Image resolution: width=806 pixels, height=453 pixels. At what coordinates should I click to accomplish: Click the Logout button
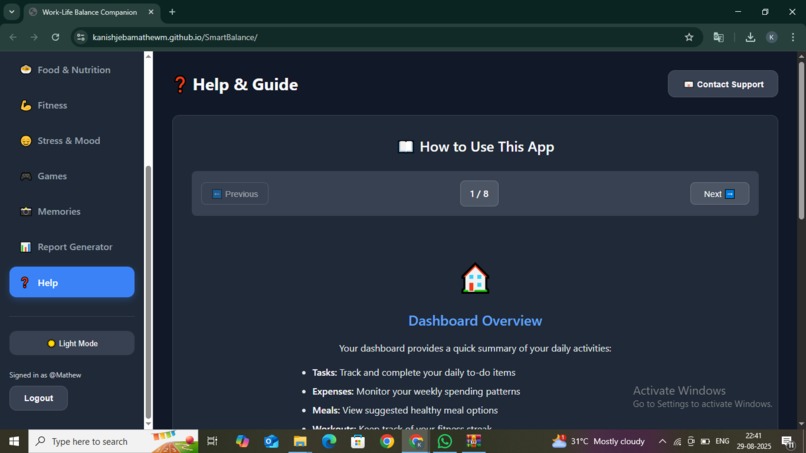(x=39, y=398)
